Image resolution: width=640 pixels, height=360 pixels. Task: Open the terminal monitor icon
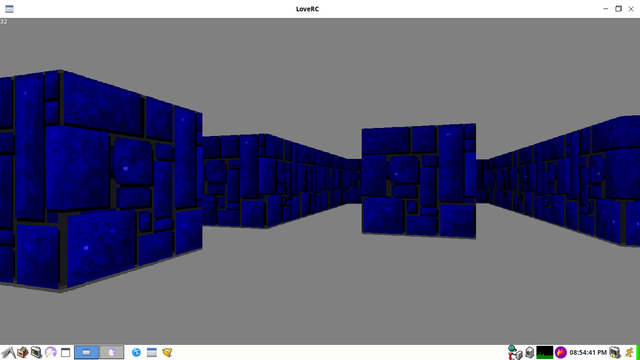(36, 352)
